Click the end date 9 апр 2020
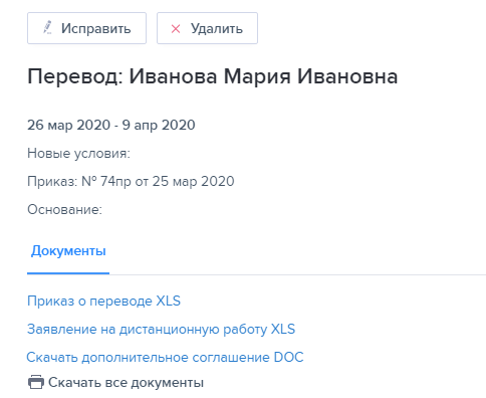 (159, 125)
